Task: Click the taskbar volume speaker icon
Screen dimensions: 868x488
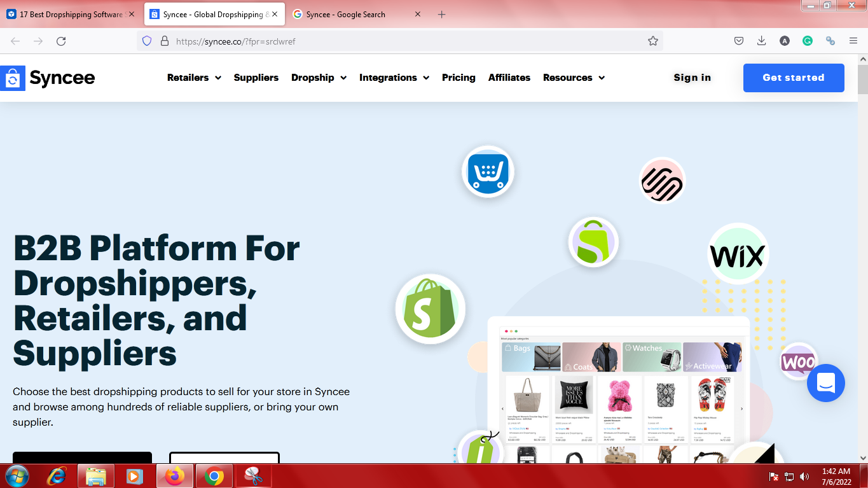Action: point(804,477)
